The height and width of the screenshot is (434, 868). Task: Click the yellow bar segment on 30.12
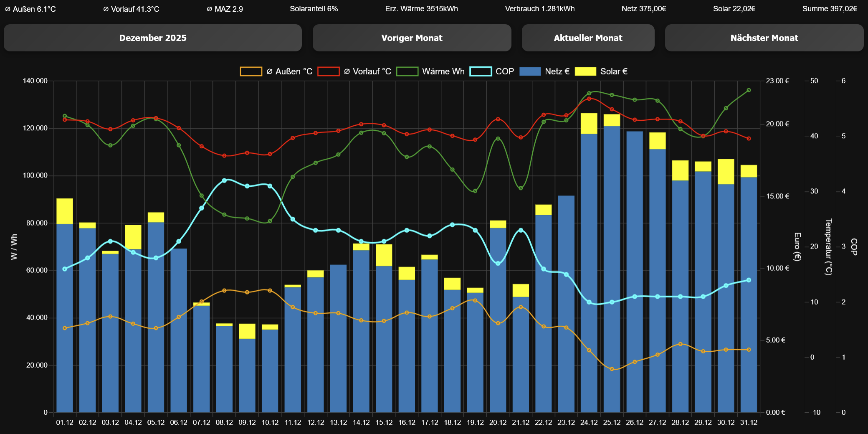pos(726,171)
